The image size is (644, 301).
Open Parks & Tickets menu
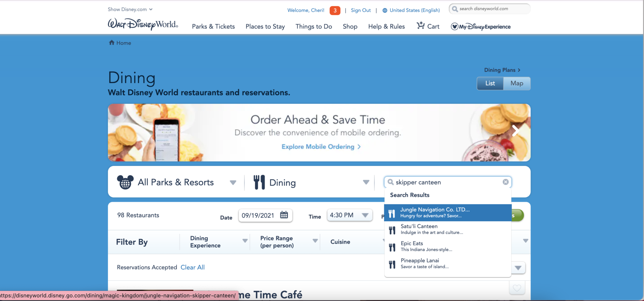pyautogui.click(x=214, y=26)
